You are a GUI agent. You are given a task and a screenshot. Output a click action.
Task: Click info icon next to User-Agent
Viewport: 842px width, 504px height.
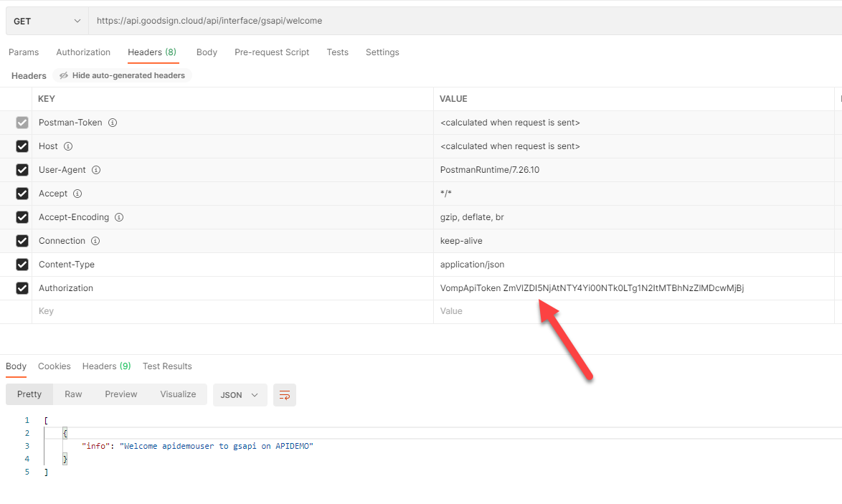[96, 170]
